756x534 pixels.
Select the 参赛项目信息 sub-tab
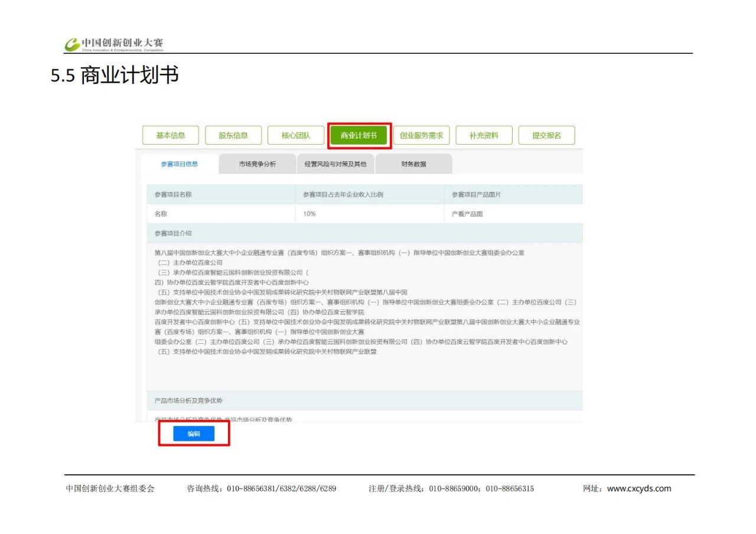[179, 164]
